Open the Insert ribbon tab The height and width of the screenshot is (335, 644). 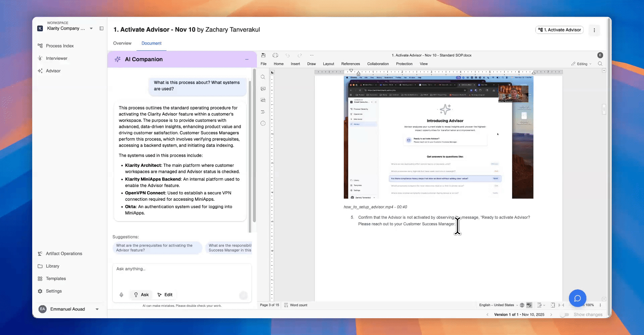(295, 64)
